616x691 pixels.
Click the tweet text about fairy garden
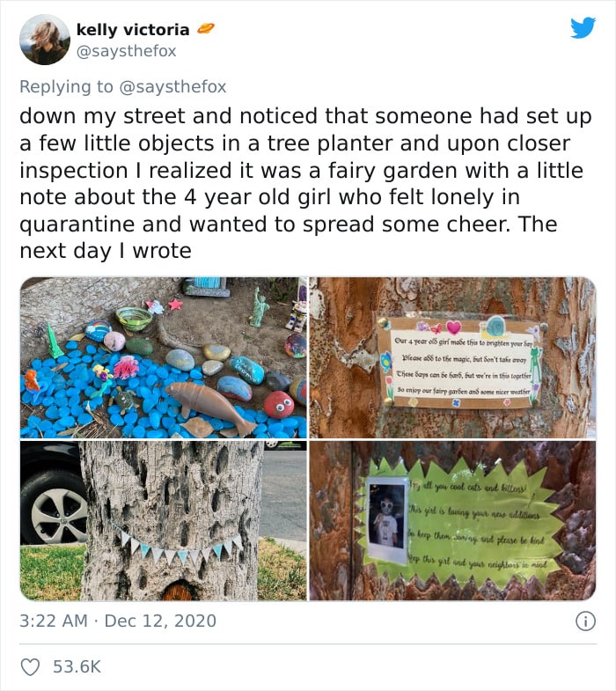[305, 183]
